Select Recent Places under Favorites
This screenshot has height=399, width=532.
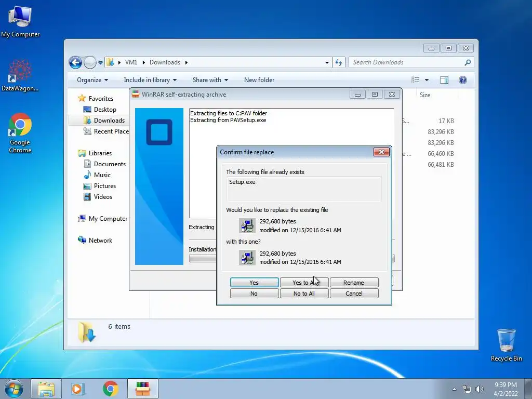pos(111,131)
